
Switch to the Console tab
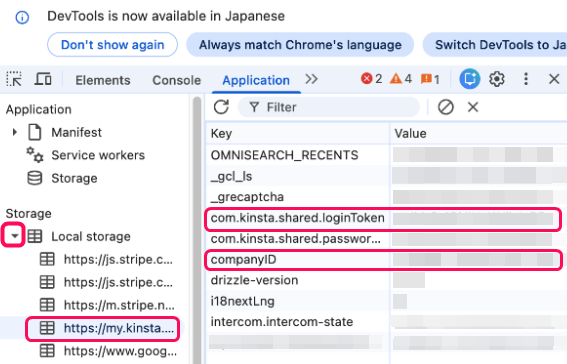pyautogui.click(x=176, y=80)
